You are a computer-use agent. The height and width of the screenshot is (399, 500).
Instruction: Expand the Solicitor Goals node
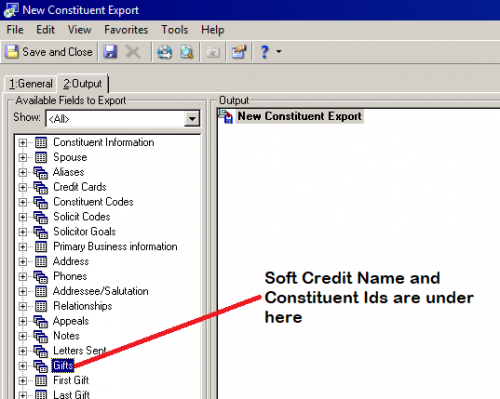coord(22,232)
